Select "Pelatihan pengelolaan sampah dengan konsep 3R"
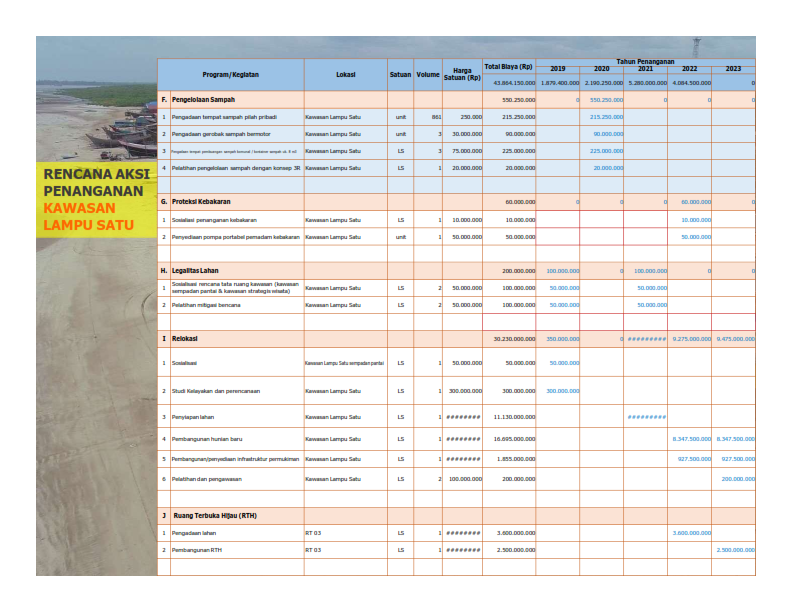This screenshot has height=612, width=792. point(236,168)
